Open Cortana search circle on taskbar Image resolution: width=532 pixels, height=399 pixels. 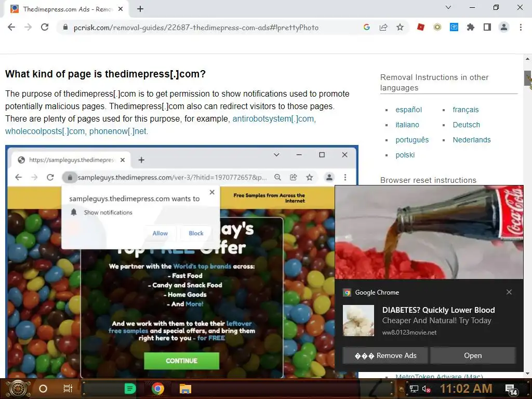pyautogui.click(x=43, y=389)
